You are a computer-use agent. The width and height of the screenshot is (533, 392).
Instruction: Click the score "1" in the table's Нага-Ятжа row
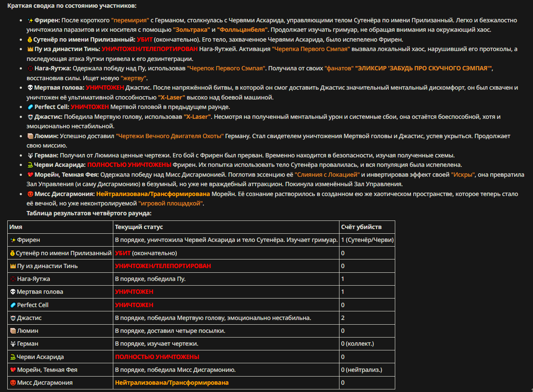click(343, 279)
